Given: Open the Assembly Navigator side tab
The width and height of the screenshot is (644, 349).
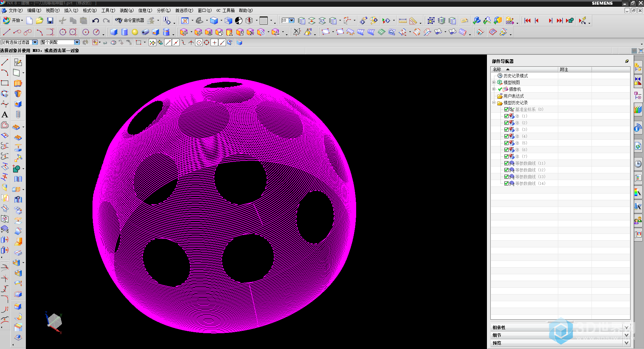Looking at the screenshot, I should tap(638, 67).
